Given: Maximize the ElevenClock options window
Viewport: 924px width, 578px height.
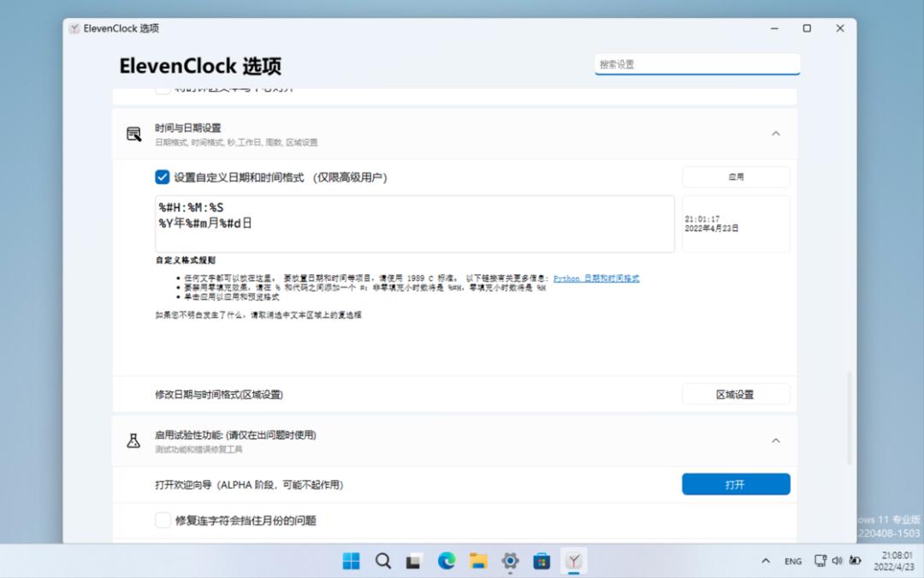Looking at the screenshot, I should (807, 28).
